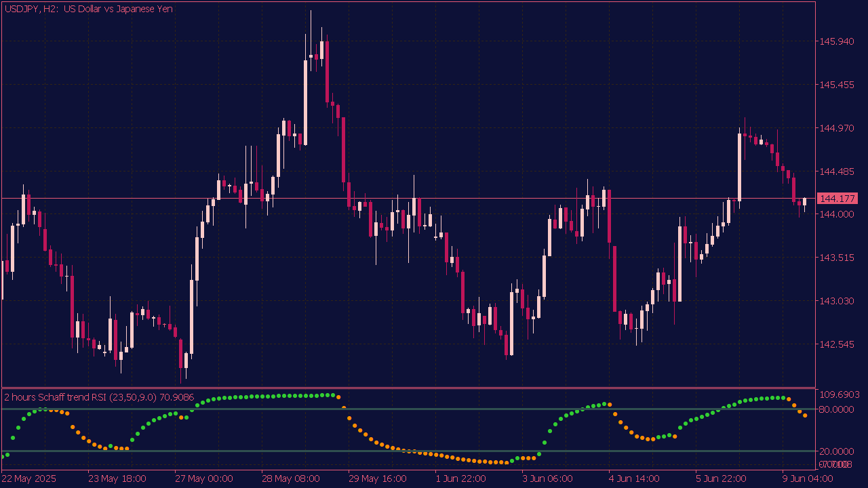This screenshot has width=868, height=488.
Task: Click the 144.000 price axis label
Action: coord(837,215)
